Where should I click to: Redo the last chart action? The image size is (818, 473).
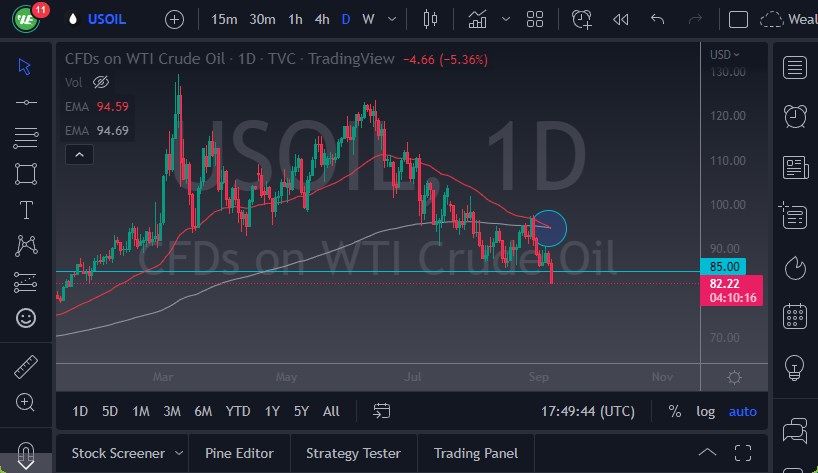(695, 19)
